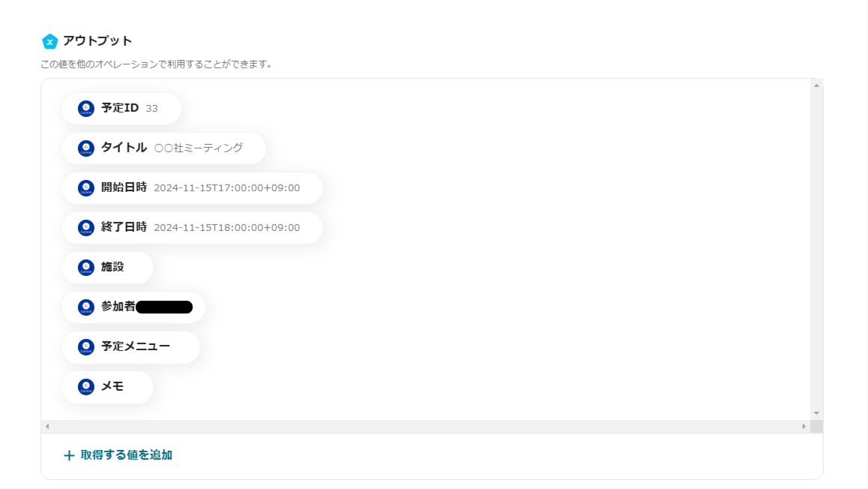Viewport: 868px width, 489px height.
Task: Click the Garoon icon beside 開始日時
Action: point(85,188)
